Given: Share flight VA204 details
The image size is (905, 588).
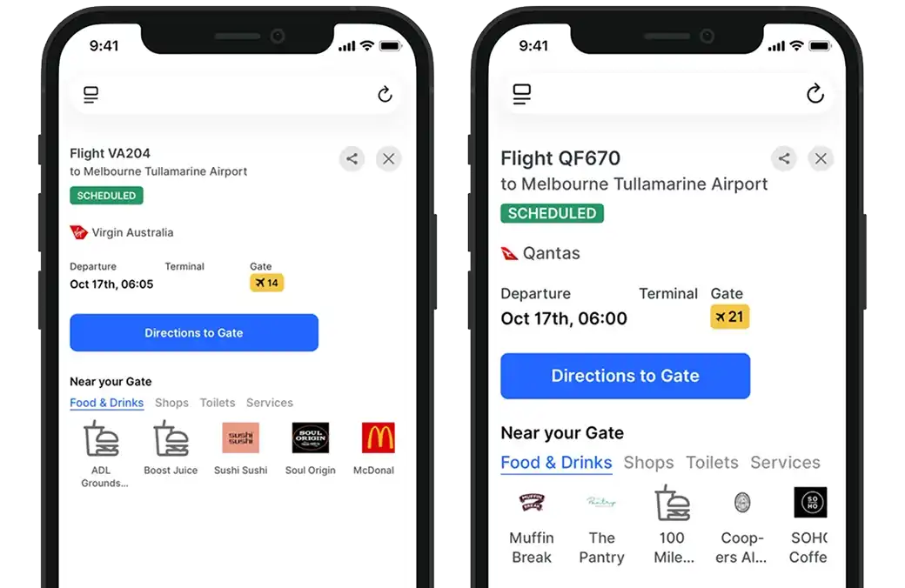Looking at the screenshot, I should pyautogui.click(x=352, y=158).
